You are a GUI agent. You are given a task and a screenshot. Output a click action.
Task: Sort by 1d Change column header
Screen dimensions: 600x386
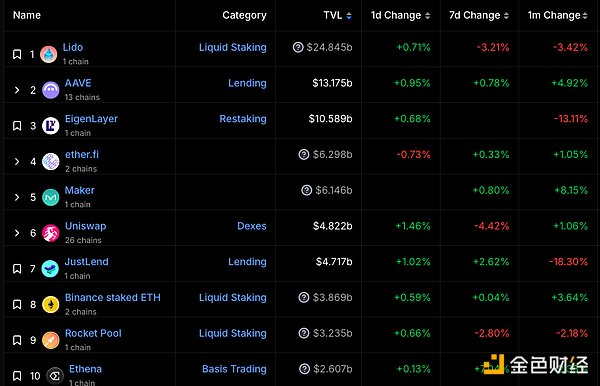tap(400, 15)
